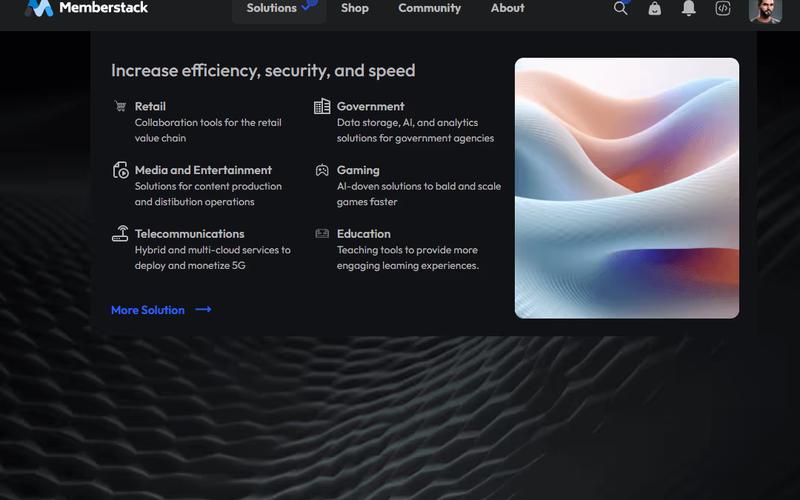Image resolution: width=800 pixels, height=500 pixels.
Task: Click 'Solutions for content production' description
Action: [x=208, y=186]
